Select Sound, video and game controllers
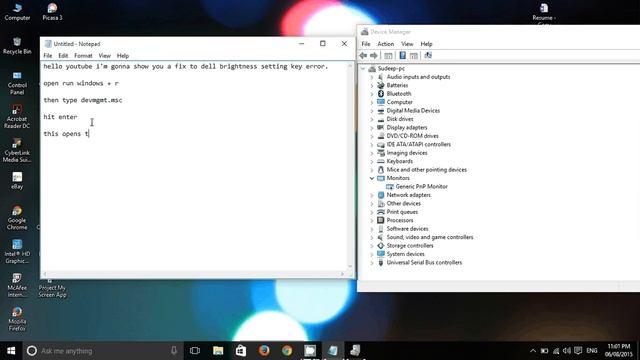 pos(430,237)
